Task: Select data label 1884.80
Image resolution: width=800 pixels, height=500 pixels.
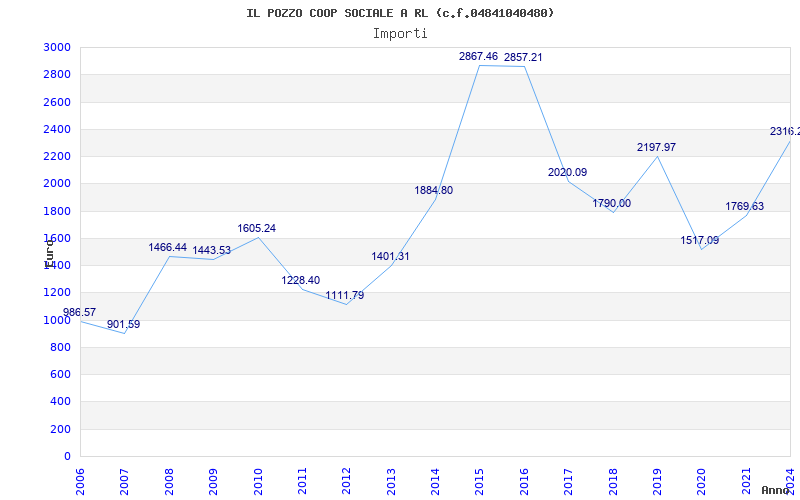Action: click(434, 191)
